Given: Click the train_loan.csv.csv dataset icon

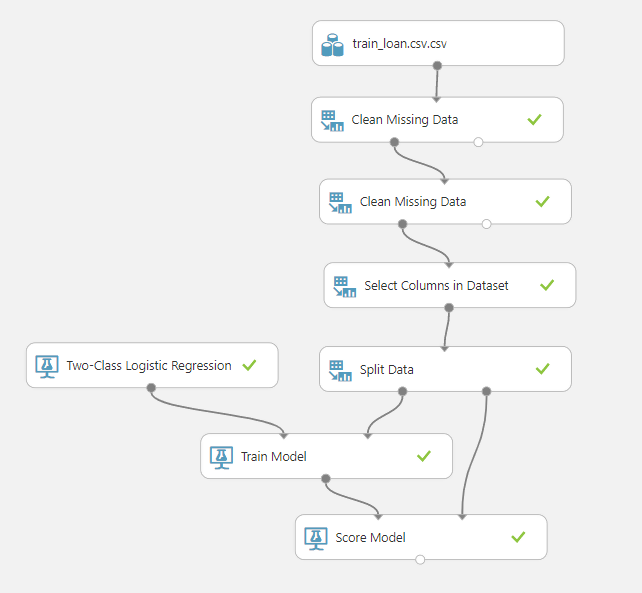Looking at the screenshot, I should pyautogui.click(x=333, y=45).
